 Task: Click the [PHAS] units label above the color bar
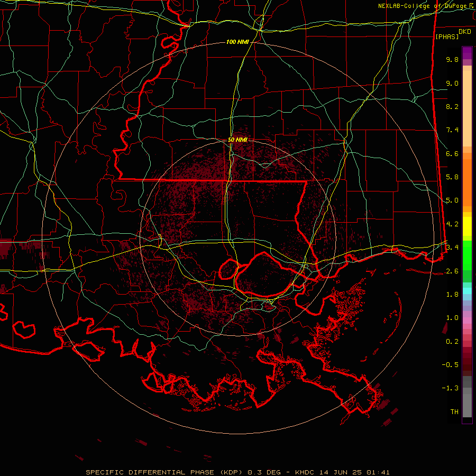point(447,36)
